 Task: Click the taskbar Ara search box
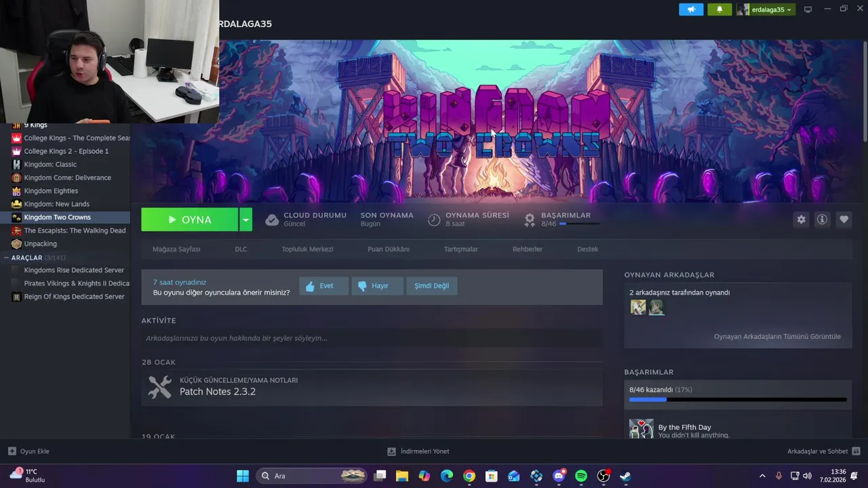click(312, 476)
